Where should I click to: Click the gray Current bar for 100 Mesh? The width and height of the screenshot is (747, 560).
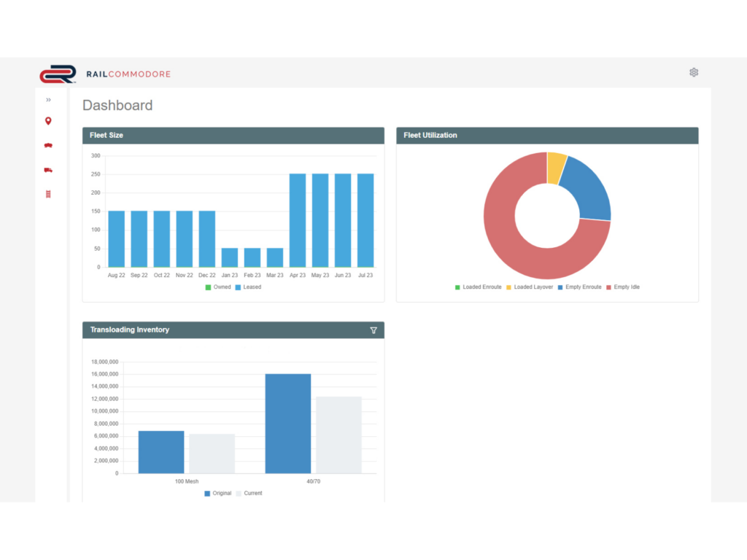point(212,454)
